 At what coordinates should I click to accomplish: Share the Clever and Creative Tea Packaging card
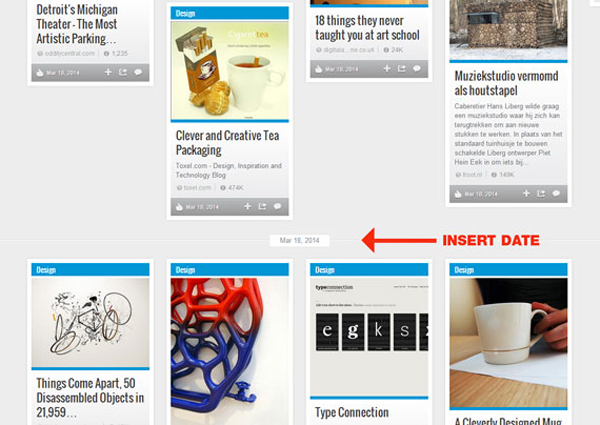[x=262, y=206]
